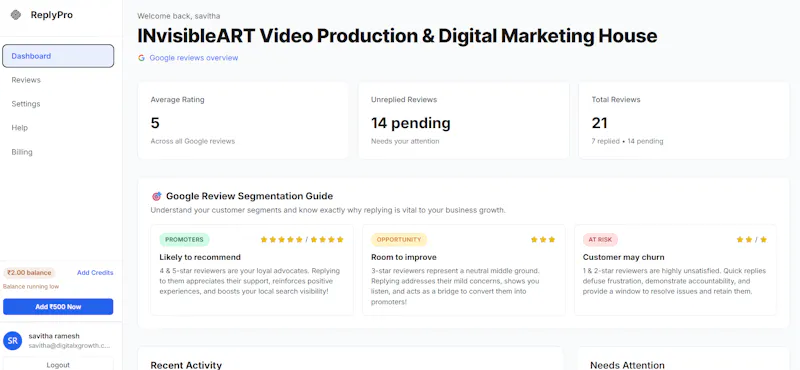
Task: Click the Needs Attention heading
Action: [x=627, y=365]
